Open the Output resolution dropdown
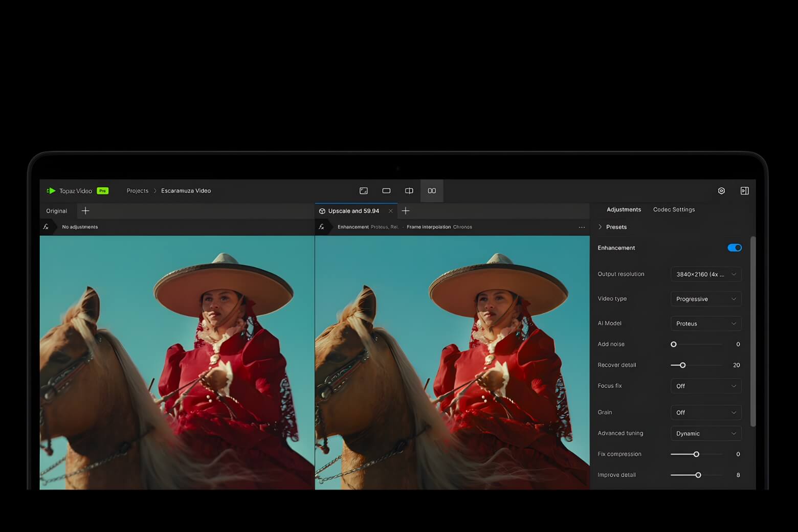This screenshot has width=798, height=532. [705, 274]
